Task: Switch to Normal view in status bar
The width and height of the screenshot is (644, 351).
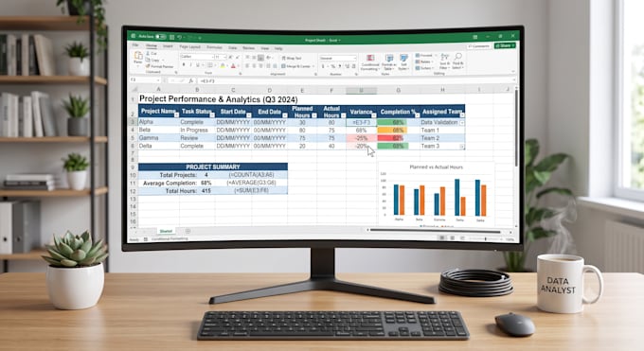Action: tap(442, 238)
